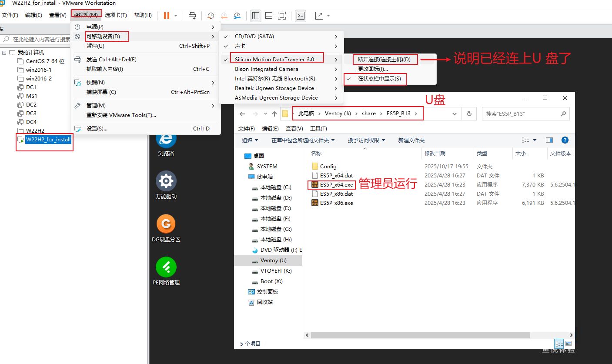Viewport: 612px width, 364px height.
Task: Click the 搜索"ES5P_B13" search field
Action: tap(522, 114)
